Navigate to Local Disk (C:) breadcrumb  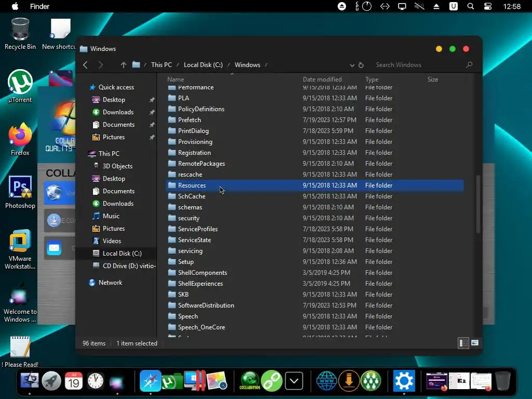(203, 65)
